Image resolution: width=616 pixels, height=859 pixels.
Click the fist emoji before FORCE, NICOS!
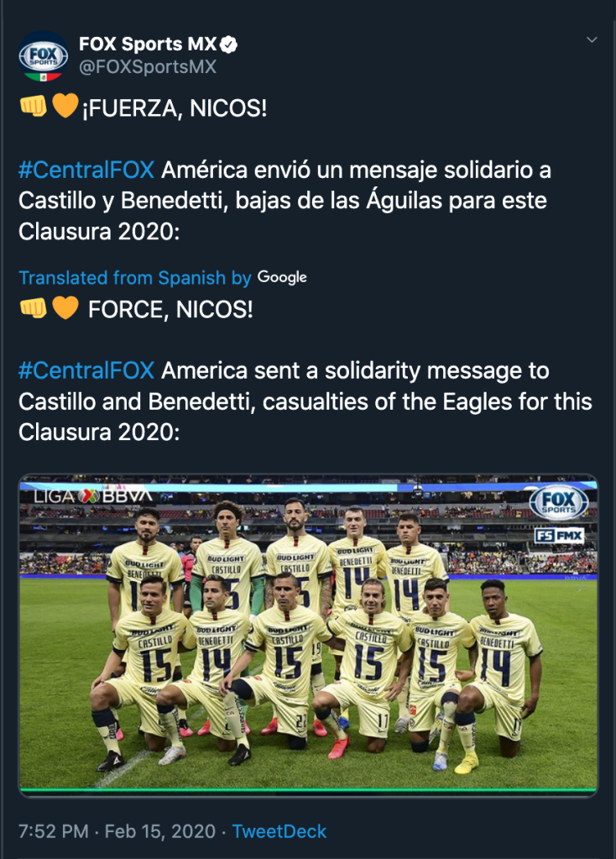coord(33,309)
